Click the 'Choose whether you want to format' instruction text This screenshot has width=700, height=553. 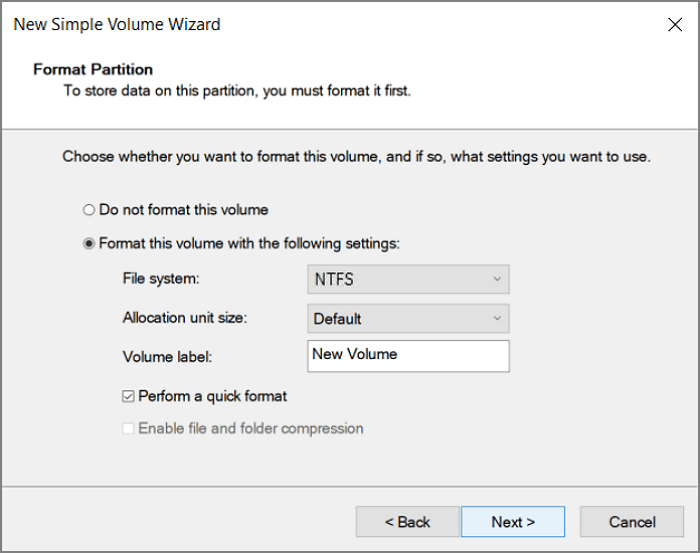coord(356,157)
